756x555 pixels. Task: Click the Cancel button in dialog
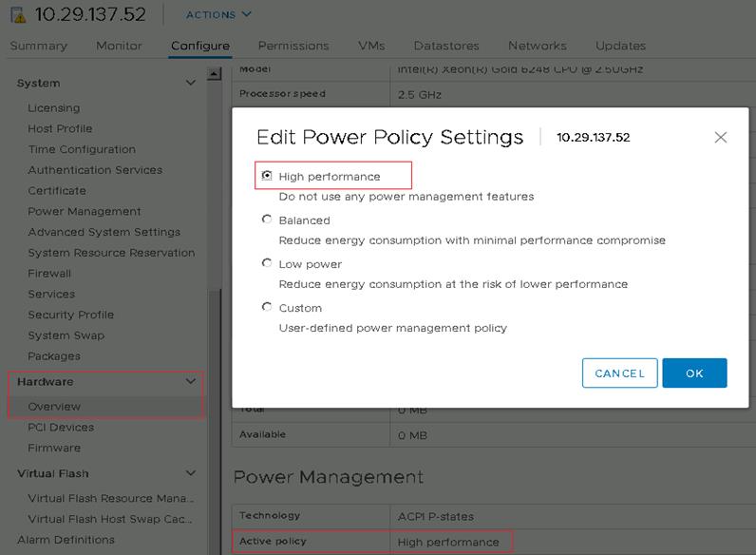pyautogui.click(x=619, y=373)
